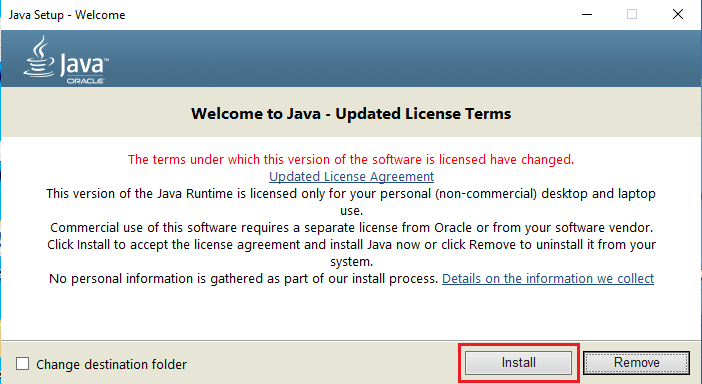
Task: Click the Java Oracle logo
Action: (66, 60)
